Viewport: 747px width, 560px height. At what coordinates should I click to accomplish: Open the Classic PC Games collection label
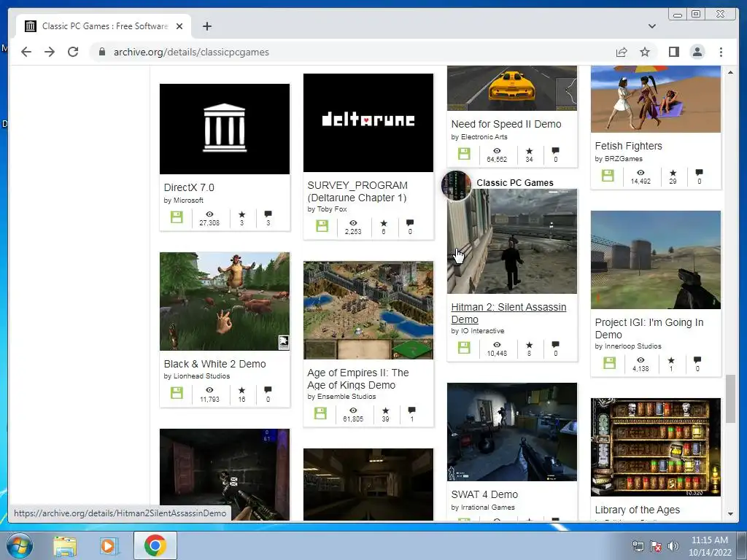515,183
